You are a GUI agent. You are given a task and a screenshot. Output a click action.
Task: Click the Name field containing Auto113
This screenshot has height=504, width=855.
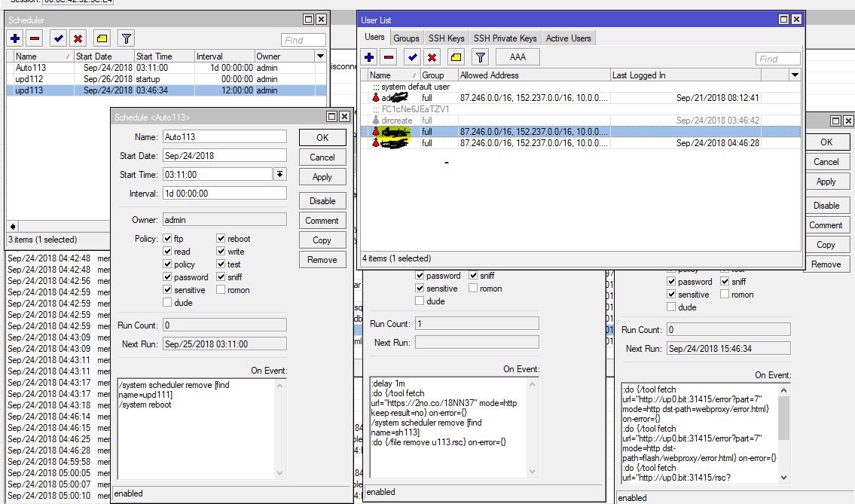click(x=224, y=136)
